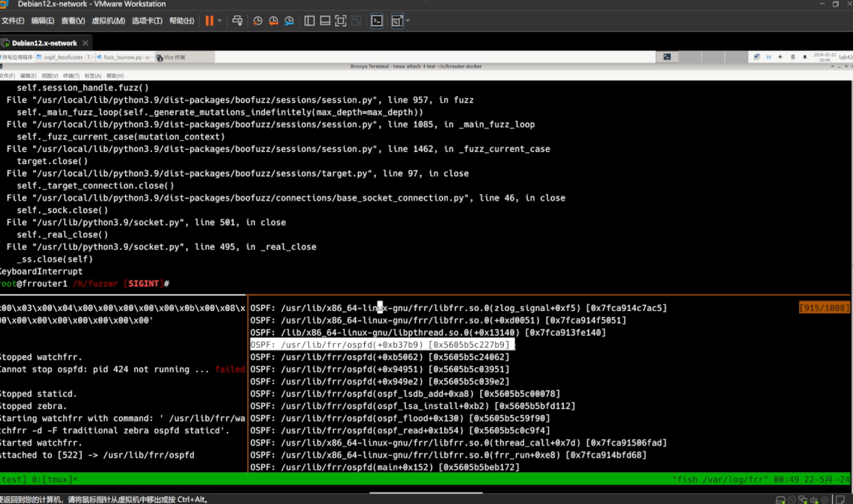Screen dimensions: 853x504
Task: Toggle the thumbnail bar view in VMware
Action: pos(325,21)
